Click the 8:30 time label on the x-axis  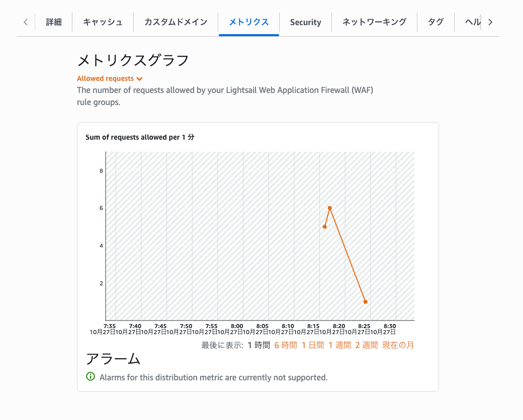pyautogui.click(x=390, y=326)
